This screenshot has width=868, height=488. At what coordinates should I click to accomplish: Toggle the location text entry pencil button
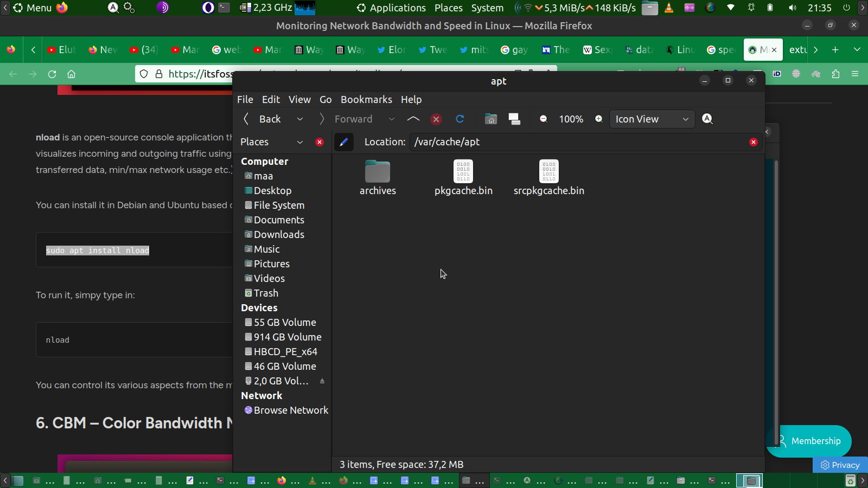coord(344,142)
